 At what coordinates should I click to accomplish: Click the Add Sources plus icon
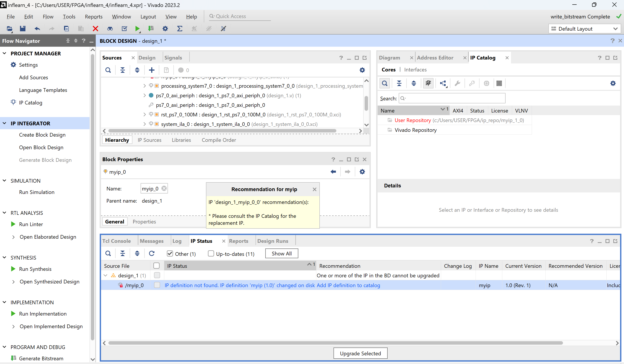[152, 70]
